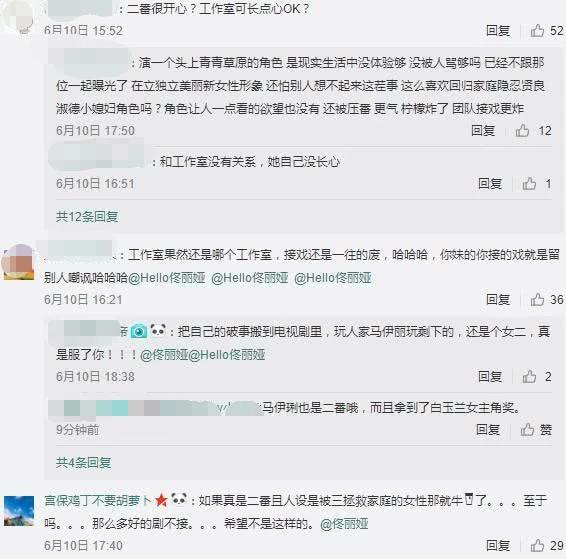The width and height of the screenshot is (566, 559).
Task: Expand 共12条回复 thread
Action: pyautogui.click(x=87, y=217)
